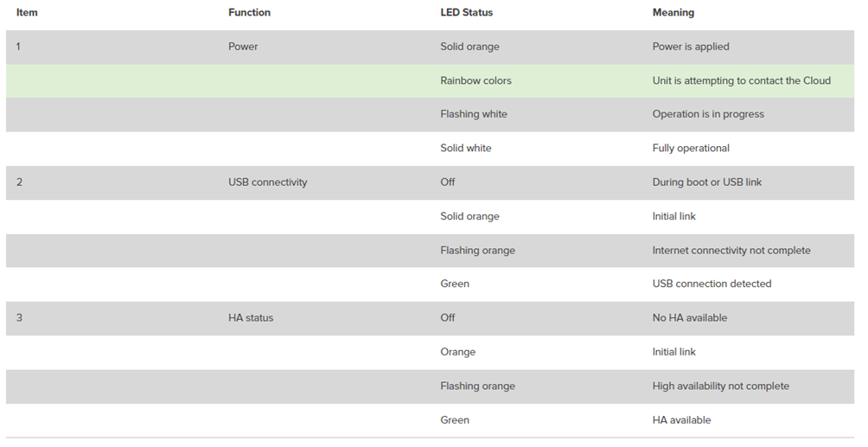Click the 'Item' column header
The image size is (868, 447).
click(27, 13)
